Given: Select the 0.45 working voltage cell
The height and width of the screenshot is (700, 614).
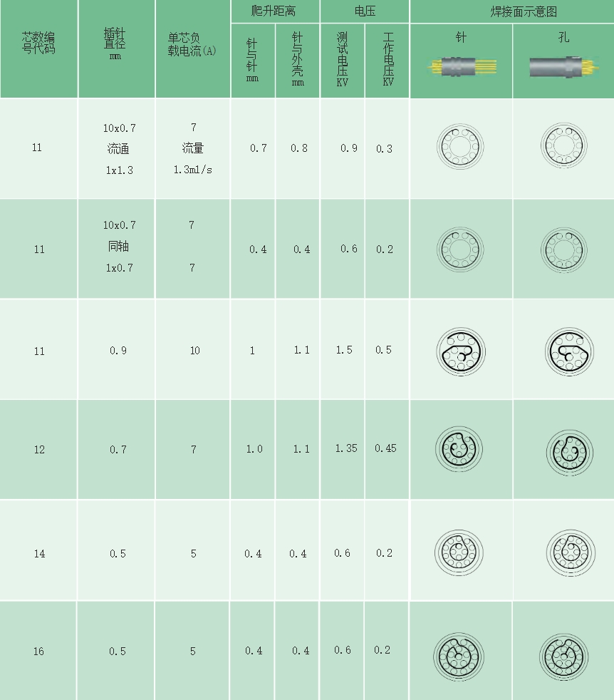Looking at the screenshot, I should pos(385,448).
